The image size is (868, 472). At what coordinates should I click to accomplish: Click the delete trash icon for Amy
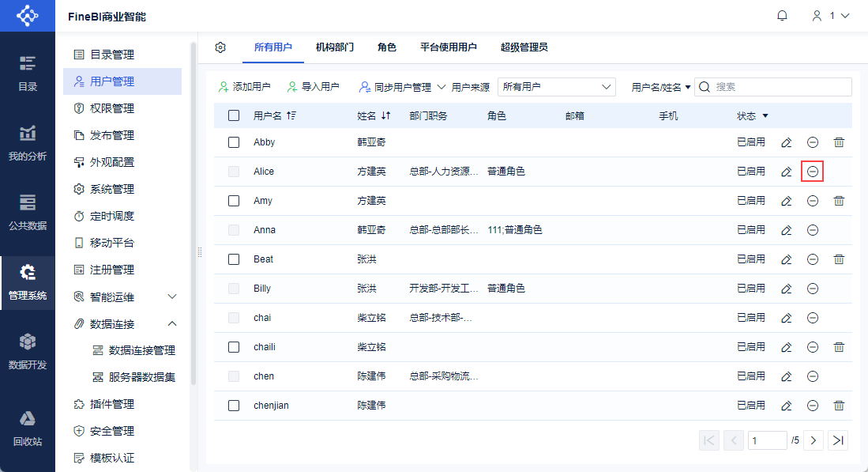pos(839,201)
